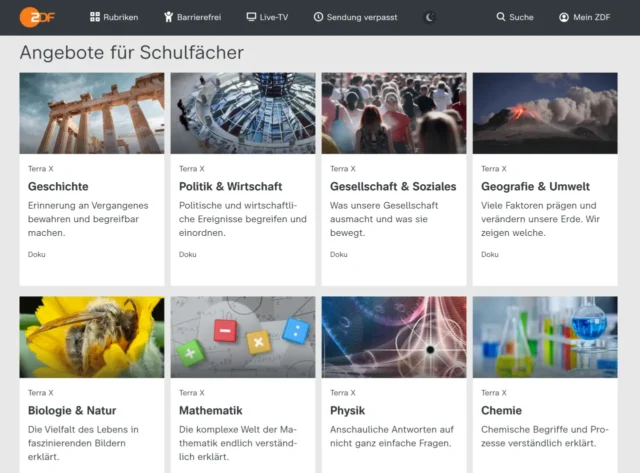Click the Live-TV screen icon
The image size is (640, 473).
(x=251, y=17)
